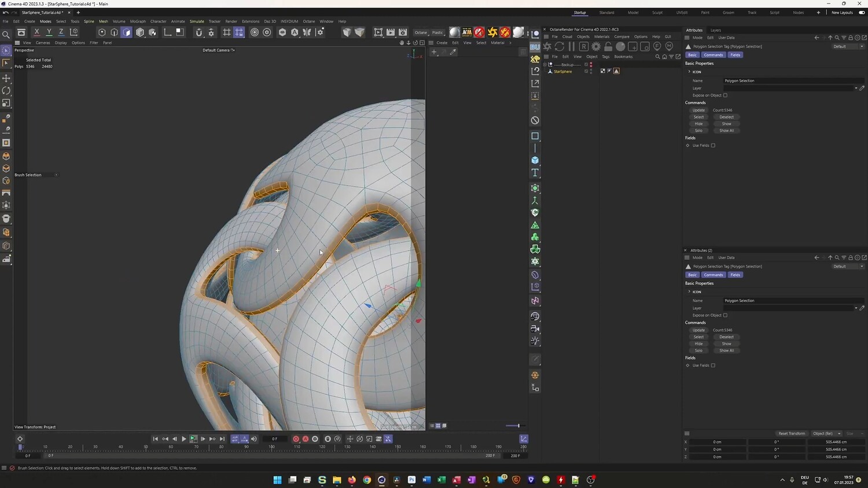Click the Octane gear settings icon
Viewport: 868px width, 488px height.
pyautogui.click(x=596, y=46)
